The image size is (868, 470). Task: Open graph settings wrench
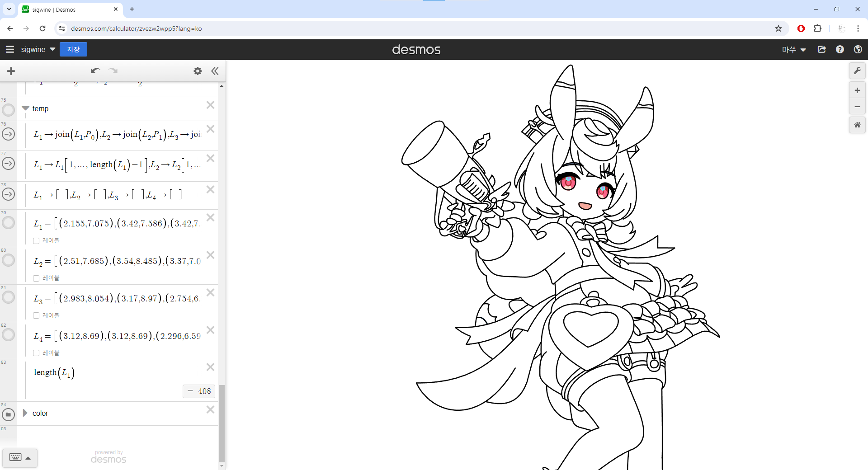857,70
